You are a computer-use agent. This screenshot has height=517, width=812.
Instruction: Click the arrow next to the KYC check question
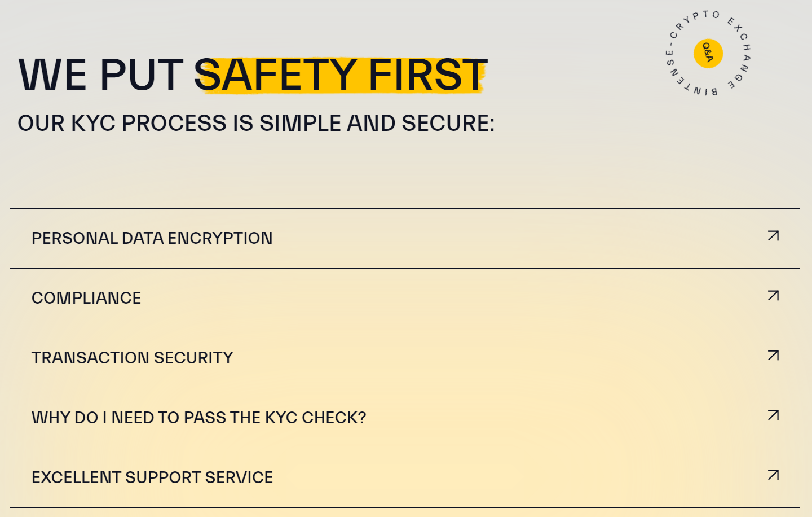tap(773, 415)
